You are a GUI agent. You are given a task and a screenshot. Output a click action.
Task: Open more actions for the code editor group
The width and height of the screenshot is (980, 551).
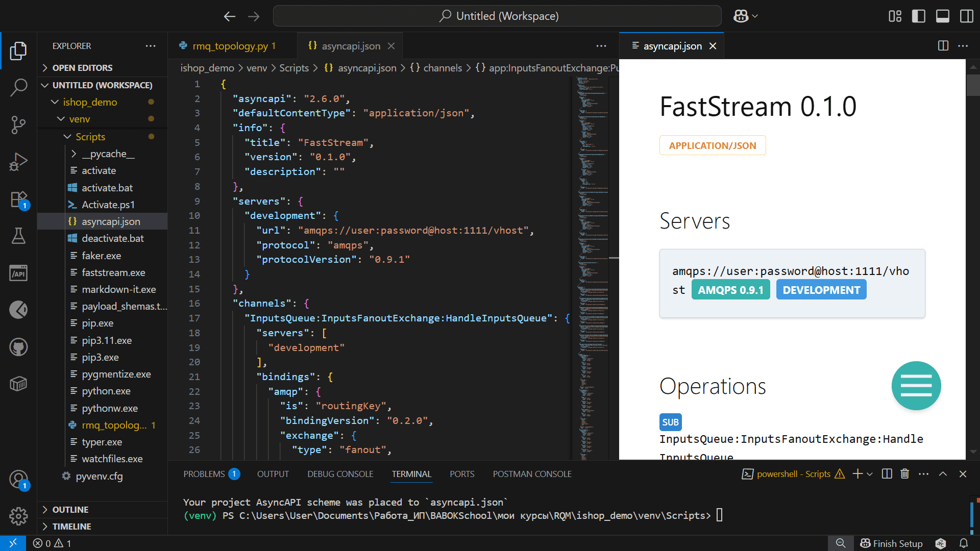click(x=601, y=46)
